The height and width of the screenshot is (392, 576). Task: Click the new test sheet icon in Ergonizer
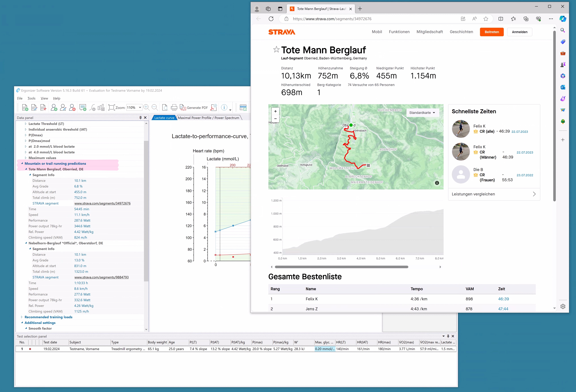[25, 107]
